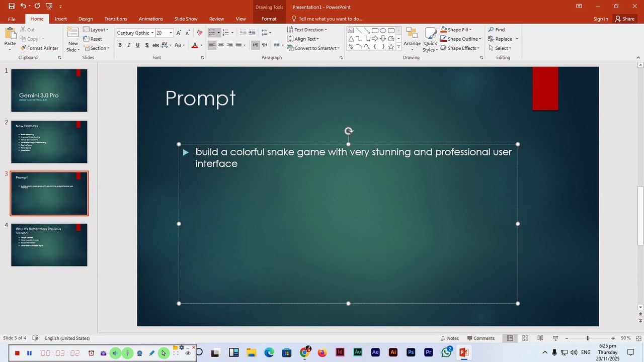The height and width of the screenshot is (362, 644).
Task: Click Find in Editing group
Action: click(x=496, y=30)
